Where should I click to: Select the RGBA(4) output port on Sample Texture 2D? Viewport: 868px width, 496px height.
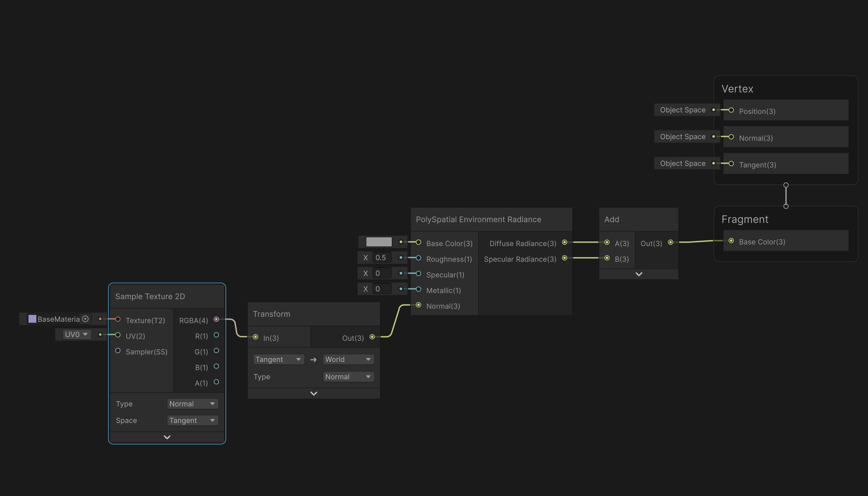coord(216,320)
